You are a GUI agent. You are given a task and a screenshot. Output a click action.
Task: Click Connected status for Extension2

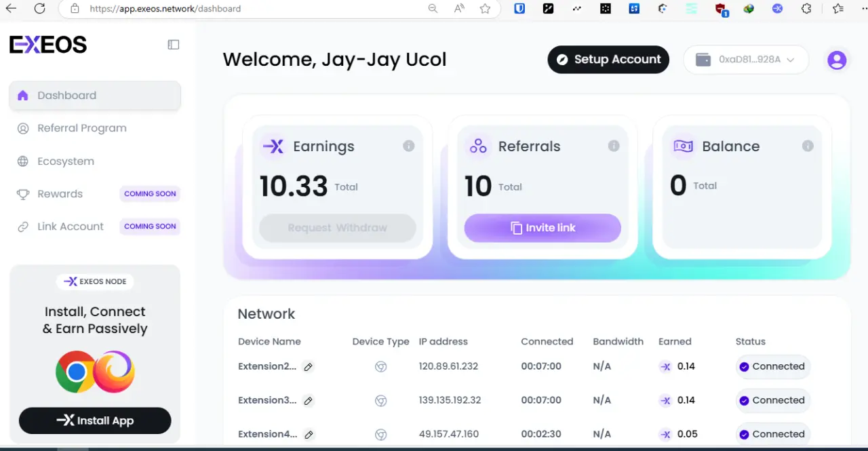click(772, 367)
